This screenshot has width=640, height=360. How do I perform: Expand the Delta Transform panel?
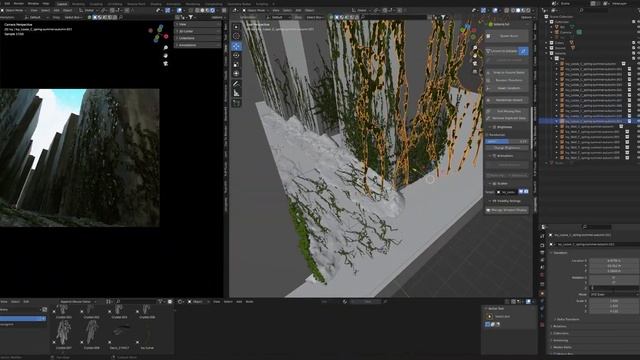tap(568, 319)
